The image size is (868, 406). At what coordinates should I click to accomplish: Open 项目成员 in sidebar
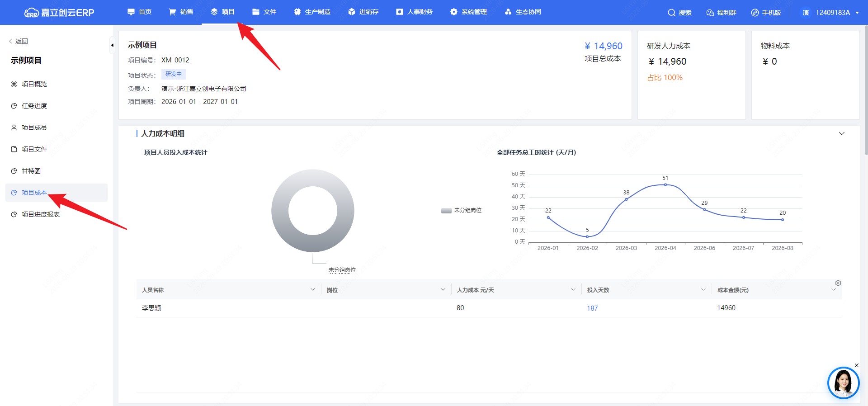pyautogui.click(x=57, y=127)
